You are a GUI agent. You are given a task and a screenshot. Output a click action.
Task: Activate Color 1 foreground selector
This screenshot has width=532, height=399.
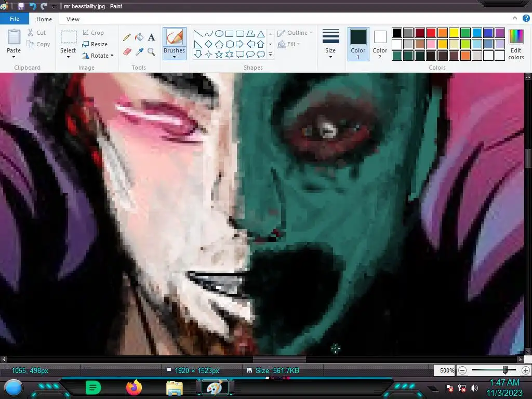click(358, 44)
